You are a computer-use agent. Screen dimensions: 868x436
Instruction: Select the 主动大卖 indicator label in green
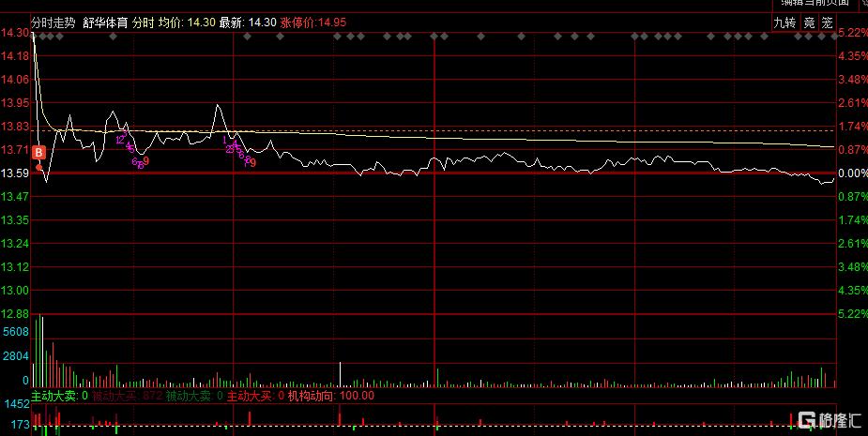[53, 396]
